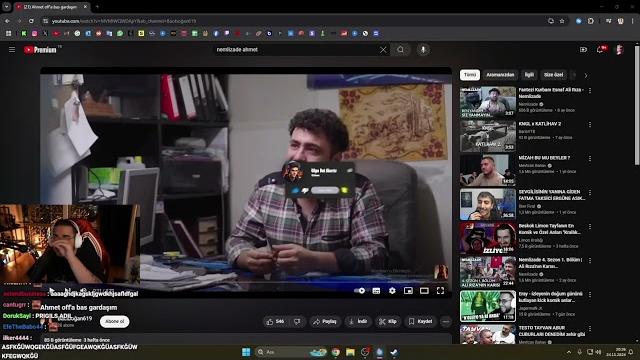Open the Create video icon

point(583,50)
